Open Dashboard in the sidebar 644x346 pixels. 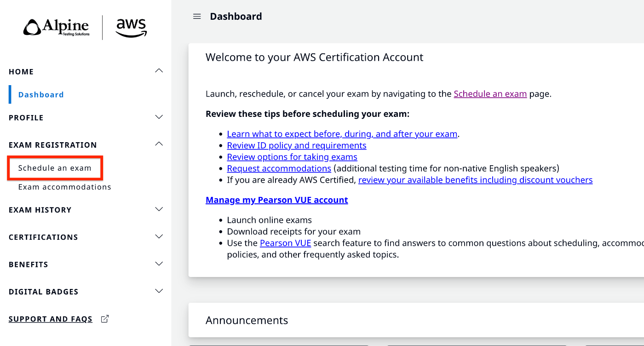pyautogui.click(x=41, y=95)
